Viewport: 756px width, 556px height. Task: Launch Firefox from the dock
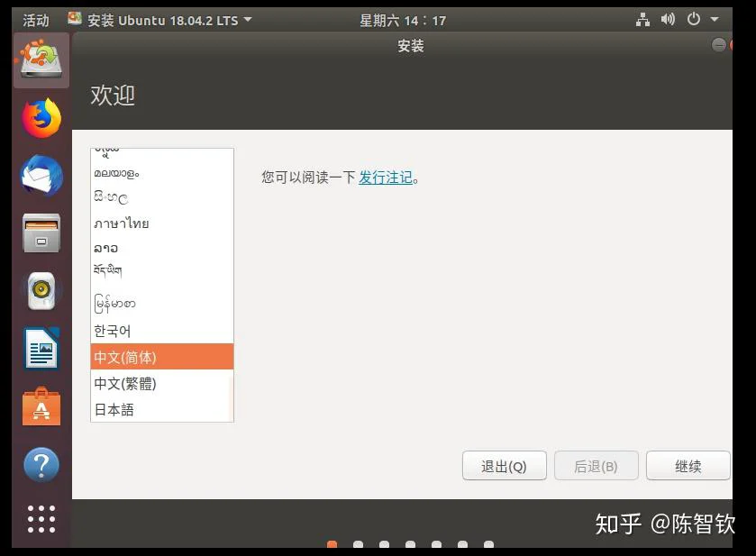coord(41,118)
